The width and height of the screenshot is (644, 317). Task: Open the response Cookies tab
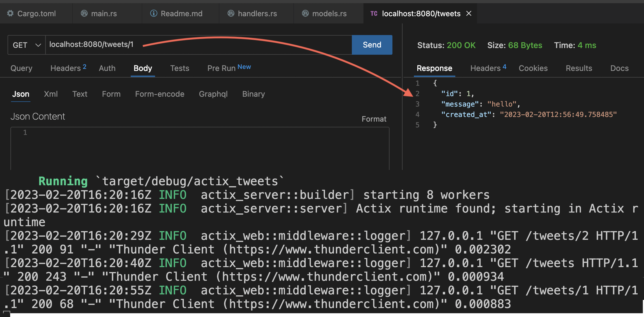pyautogui.click(x=533, y=68)
